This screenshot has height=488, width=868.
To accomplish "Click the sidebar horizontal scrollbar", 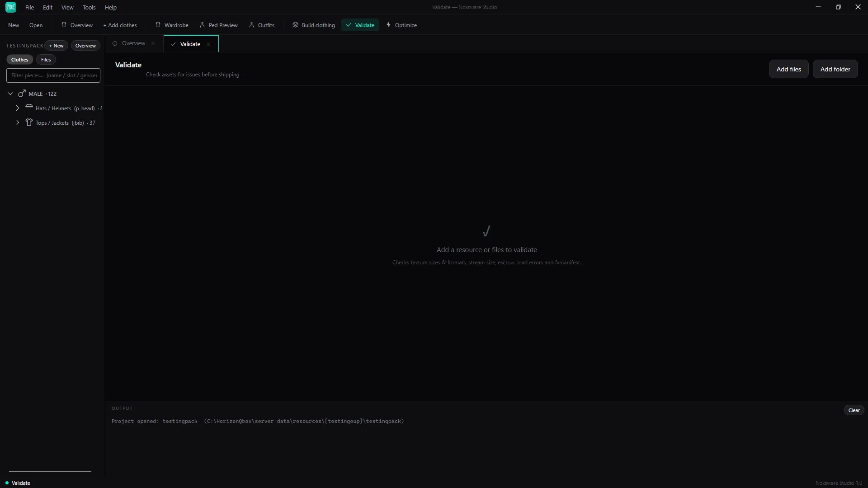I will [x=50, y=472].
